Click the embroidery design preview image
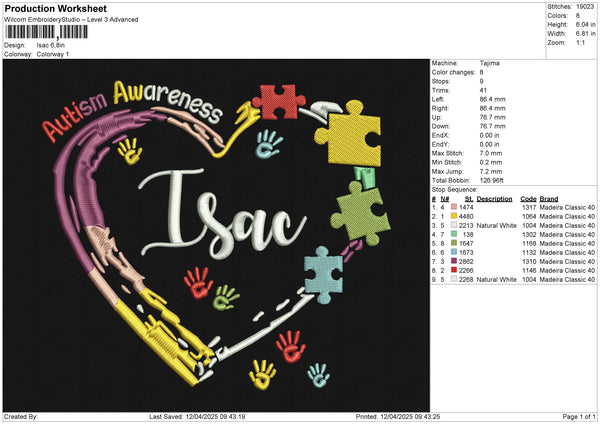 tap(216, 235)
